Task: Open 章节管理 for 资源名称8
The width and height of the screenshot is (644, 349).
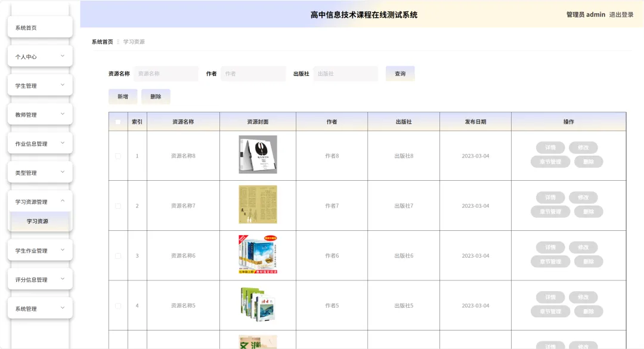Action: (550, 162)
